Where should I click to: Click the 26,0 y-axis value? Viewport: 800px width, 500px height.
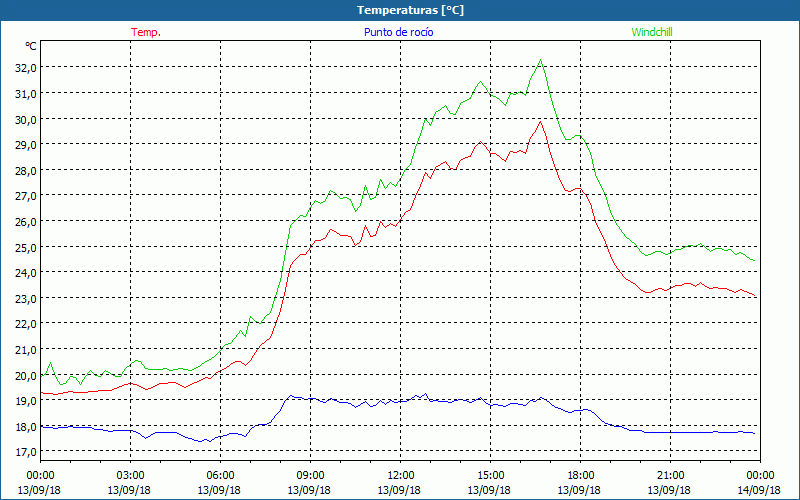(25, 222)
